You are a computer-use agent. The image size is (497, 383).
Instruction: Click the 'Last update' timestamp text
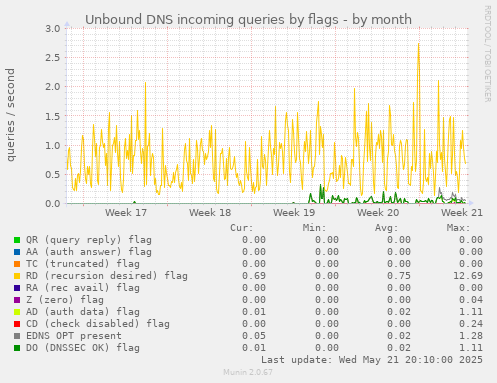372,360
